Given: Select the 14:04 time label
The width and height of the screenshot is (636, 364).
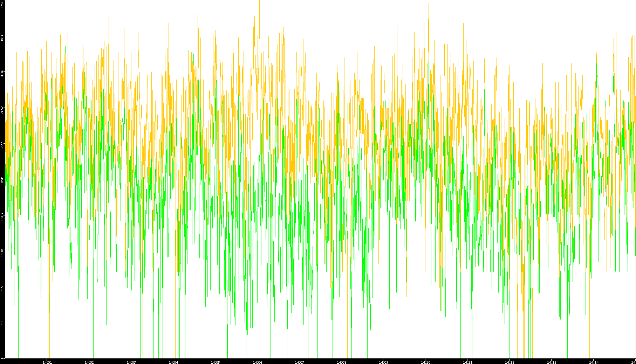Looking at the screenshot, I should pyautogui.click(x=173, y=362).
